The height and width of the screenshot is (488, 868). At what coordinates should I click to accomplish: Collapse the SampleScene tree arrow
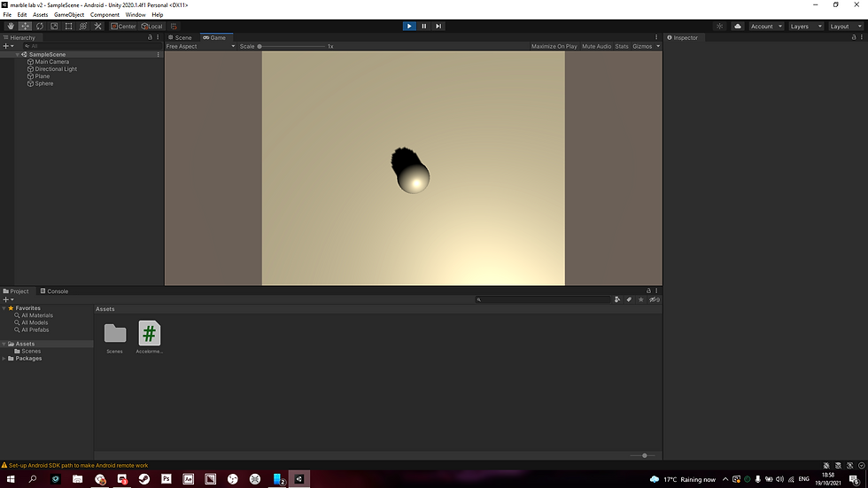[x=18, y=55]
